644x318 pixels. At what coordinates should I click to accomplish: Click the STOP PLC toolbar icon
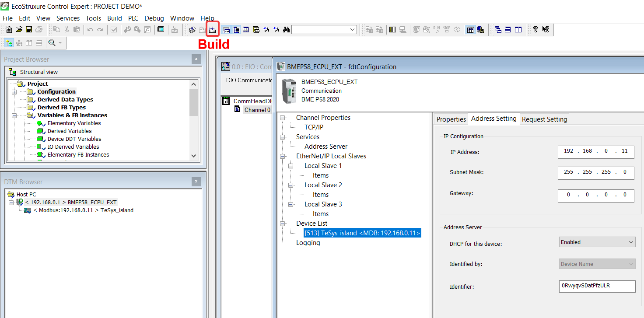[x=447, y=30]
